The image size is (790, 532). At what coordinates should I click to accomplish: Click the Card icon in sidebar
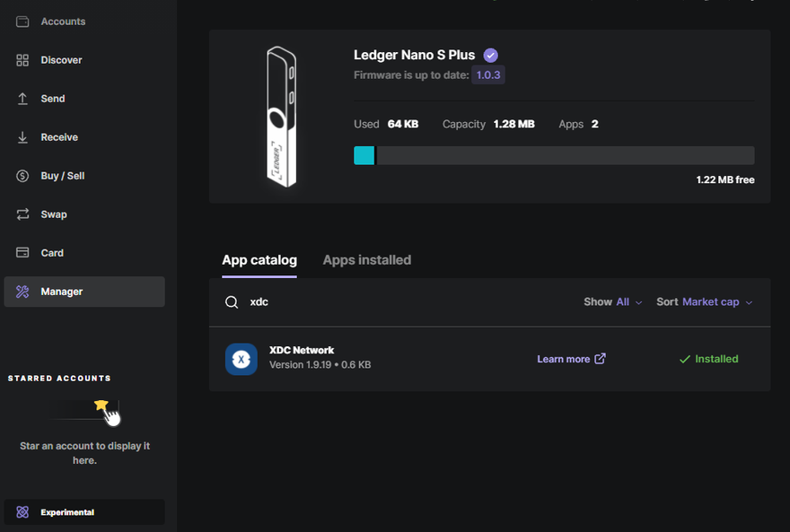(x=22, y=253)
